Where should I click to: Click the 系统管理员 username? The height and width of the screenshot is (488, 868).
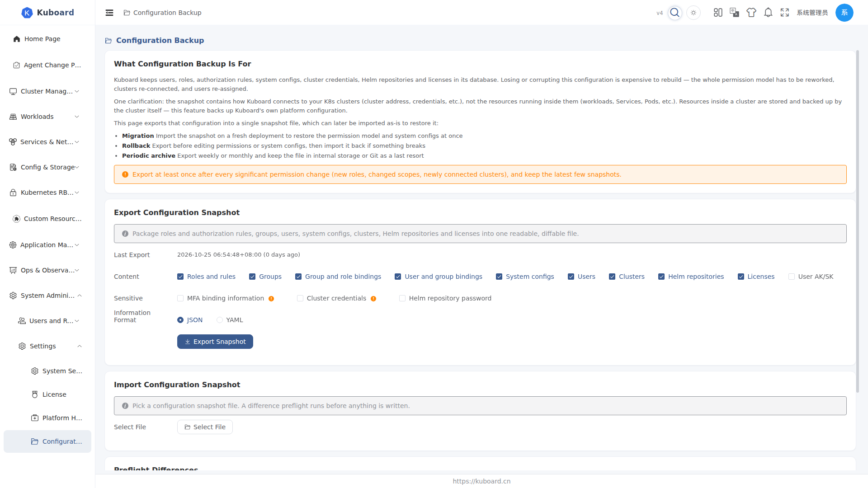812,13
